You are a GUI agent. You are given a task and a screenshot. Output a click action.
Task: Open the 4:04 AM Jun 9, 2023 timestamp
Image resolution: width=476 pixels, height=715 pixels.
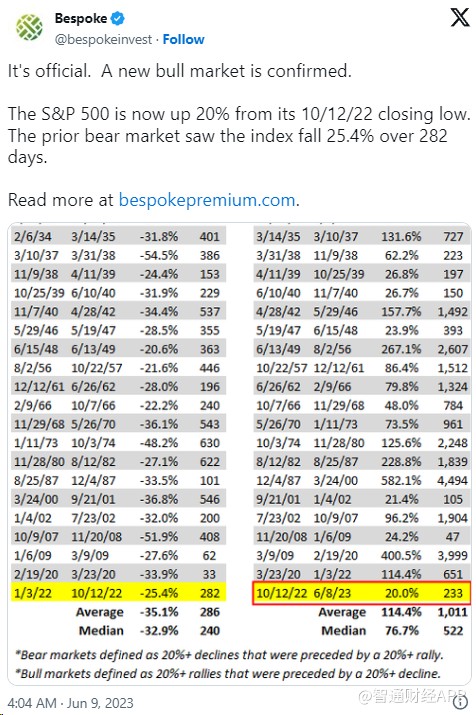click(71, 703)
